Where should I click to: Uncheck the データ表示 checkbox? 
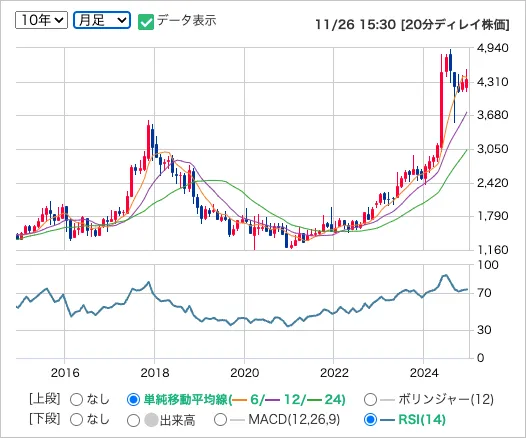click(146, 22)
